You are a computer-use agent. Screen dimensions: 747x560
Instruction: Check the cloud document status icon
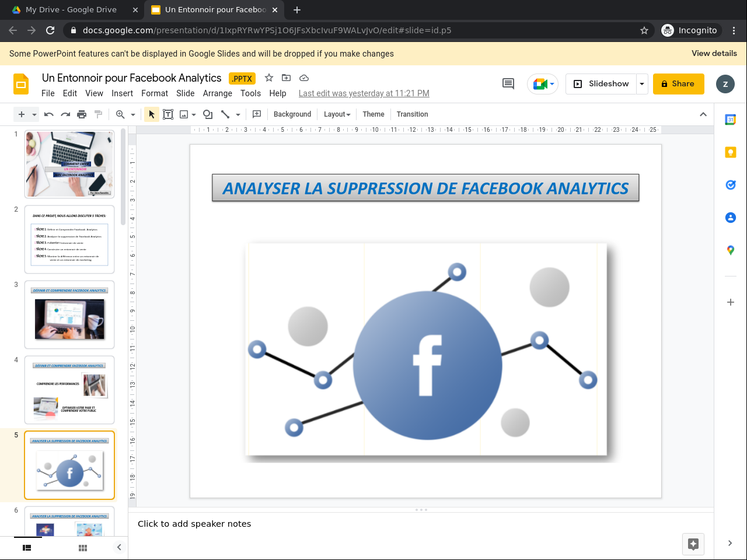coord(303,78)
